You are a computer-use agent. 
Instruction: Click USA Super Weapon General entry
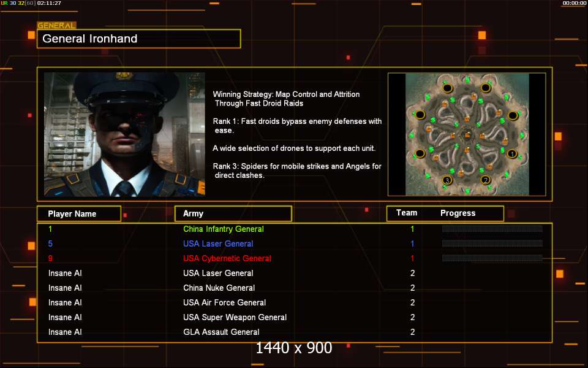(235, 317)
